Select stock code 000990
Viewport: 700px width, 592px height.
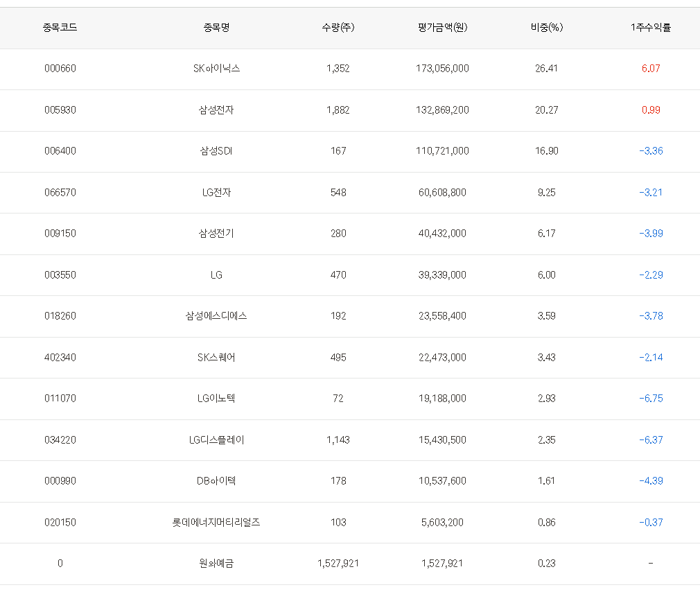pos(60,481)
